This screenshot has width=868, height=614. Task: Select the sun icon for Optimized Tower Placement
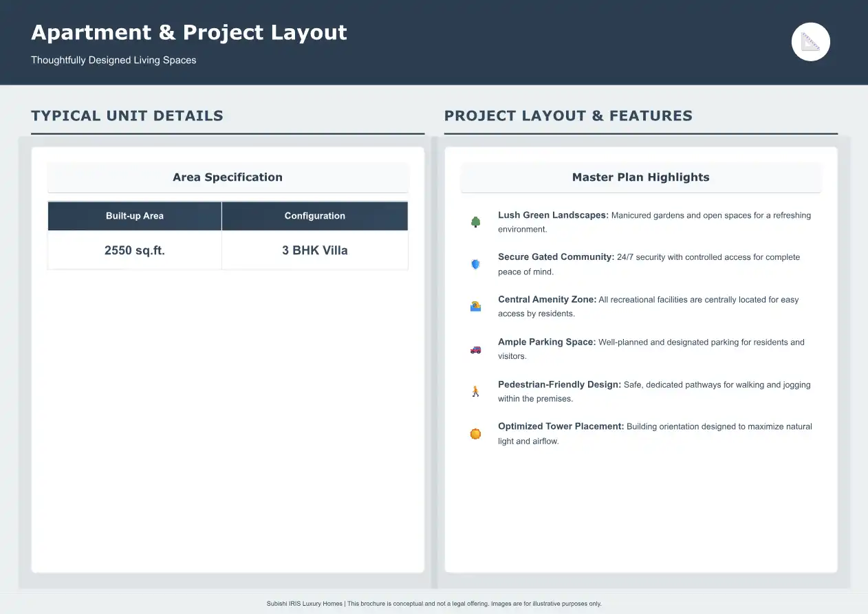coord(475,434)
